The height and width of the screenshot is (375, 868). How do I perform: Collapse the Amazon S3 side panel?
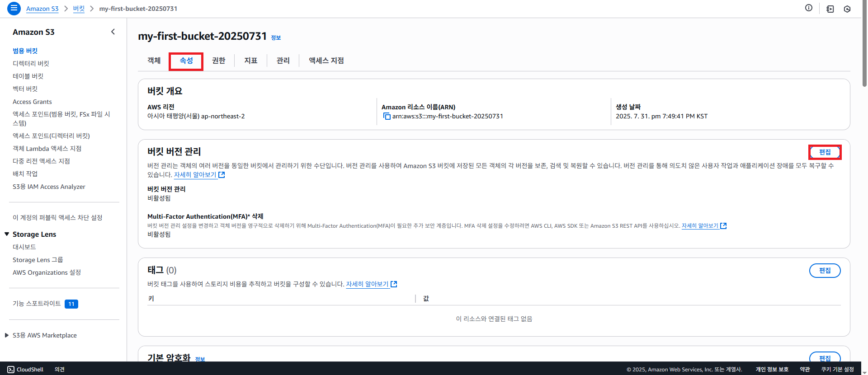113,32
